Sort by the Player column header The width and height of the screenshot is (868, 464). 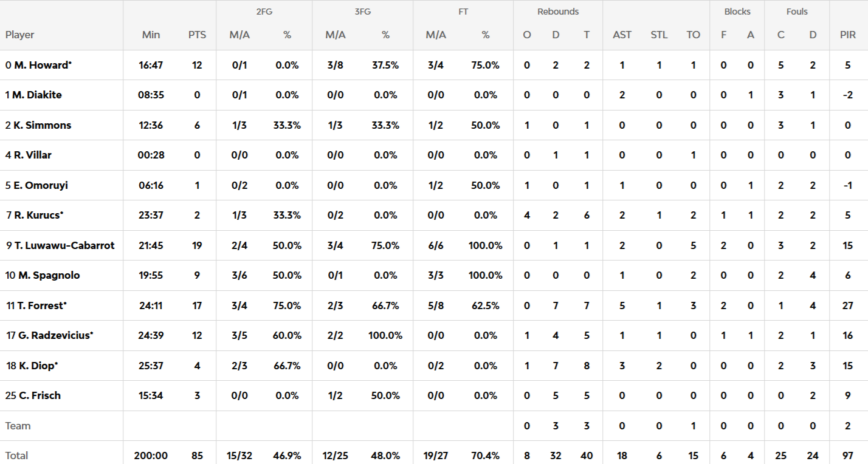(20, 35)
